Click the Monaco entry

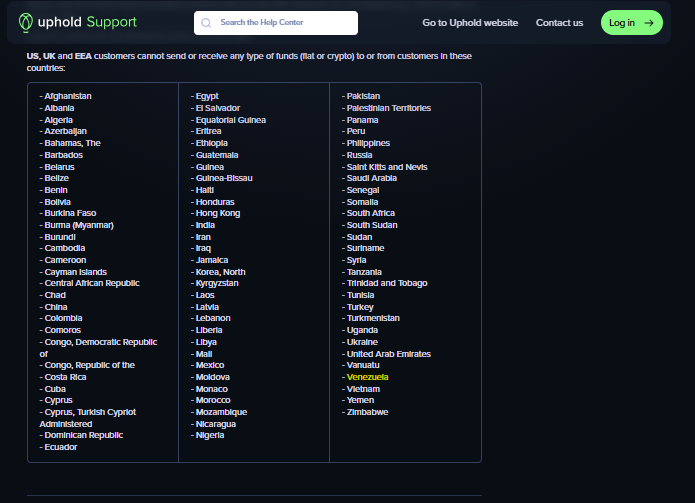tap(211, 389)
